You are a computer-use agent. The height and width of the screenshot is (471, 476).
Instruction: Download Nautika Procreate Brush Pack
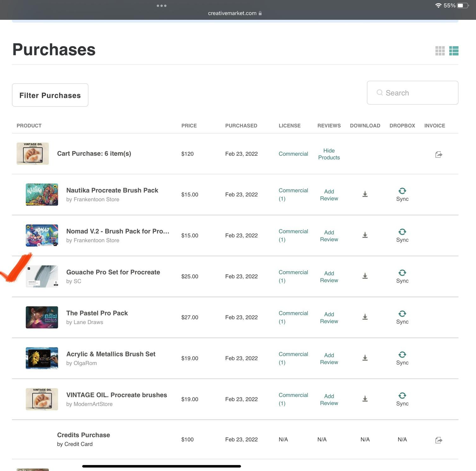tap(365, 194)
